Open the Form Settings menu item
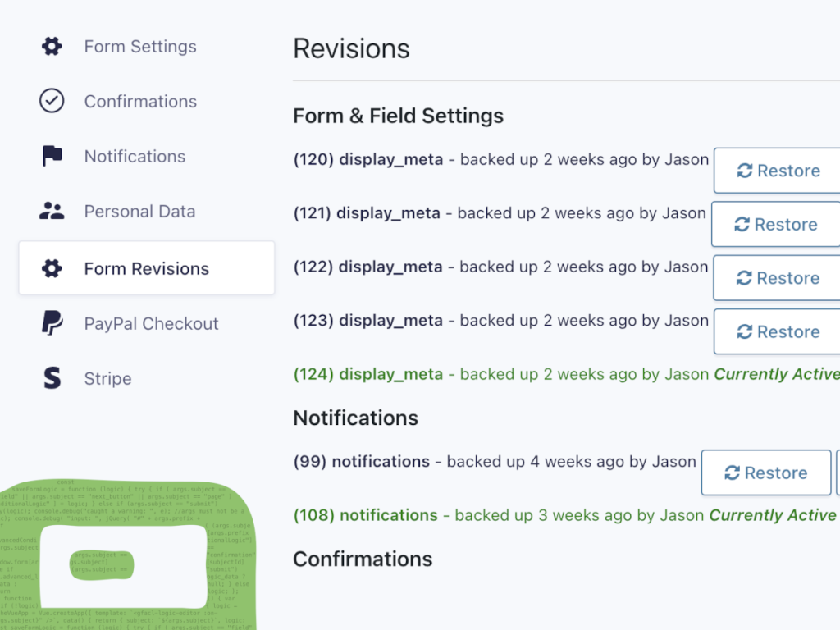Viewport: 840px width, 630px height. click(x=140, y=47)
